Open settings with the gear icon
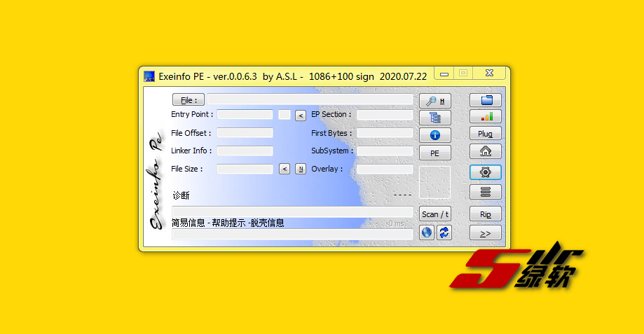This screenshot has height=334, width=644. click(x=485, y=172)
